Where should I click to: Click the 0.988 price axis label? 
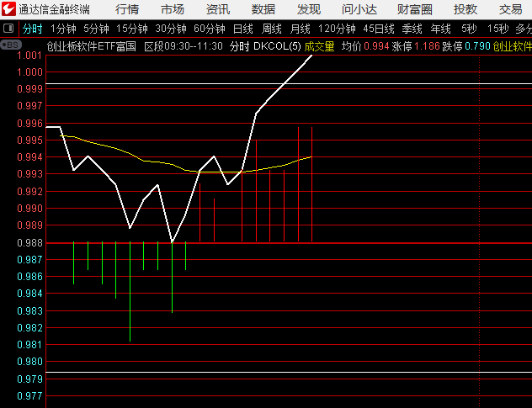[x=29, y=243]
